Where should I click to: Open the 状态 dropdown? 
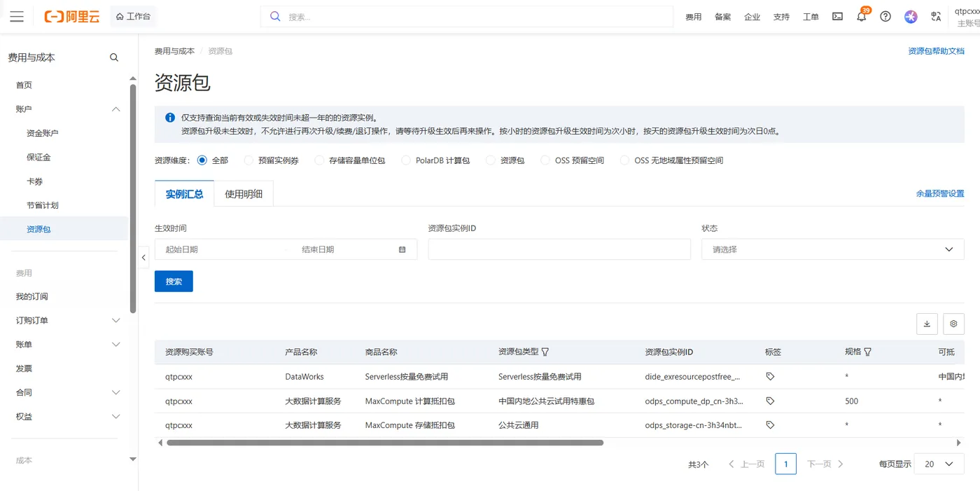(833, 249)
